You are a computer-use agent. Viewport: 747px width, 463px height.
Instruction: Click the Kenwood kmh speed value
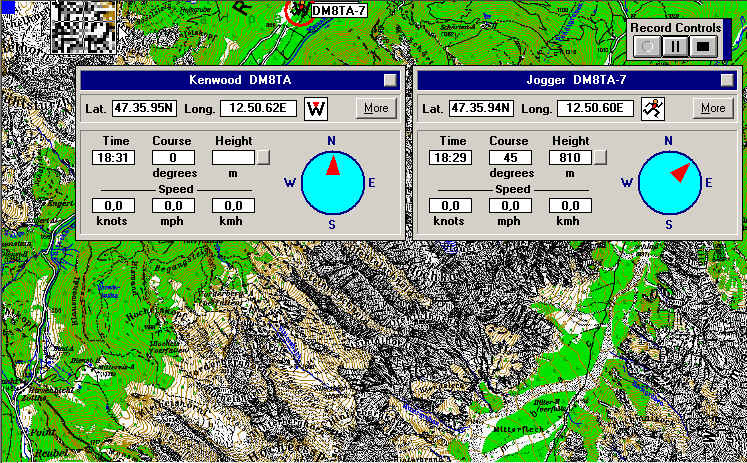233,206
